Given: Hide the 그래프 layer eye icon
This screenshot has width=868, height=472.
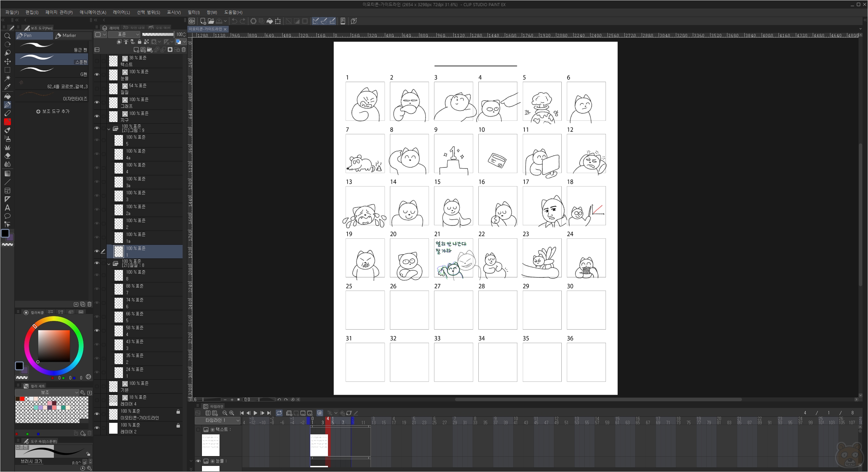Looking at the screenshot, I should pos(97,102).
